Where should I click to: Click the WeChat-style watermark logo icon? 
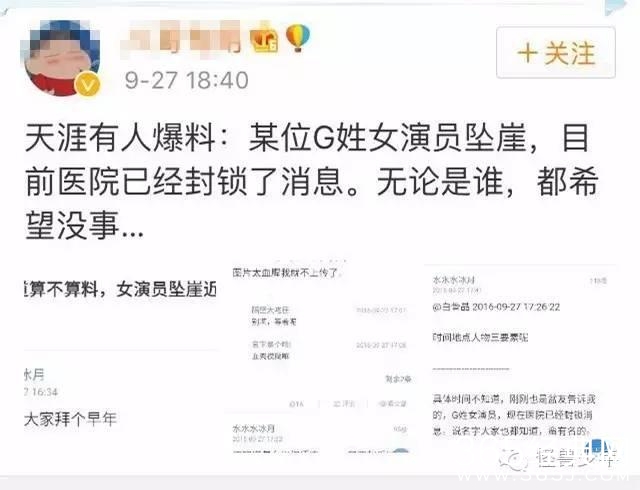(513, 459)
